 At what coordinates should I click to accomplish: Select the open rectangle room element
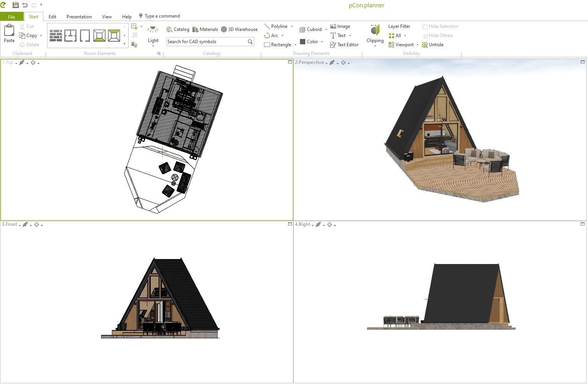(x=85, y=36)
